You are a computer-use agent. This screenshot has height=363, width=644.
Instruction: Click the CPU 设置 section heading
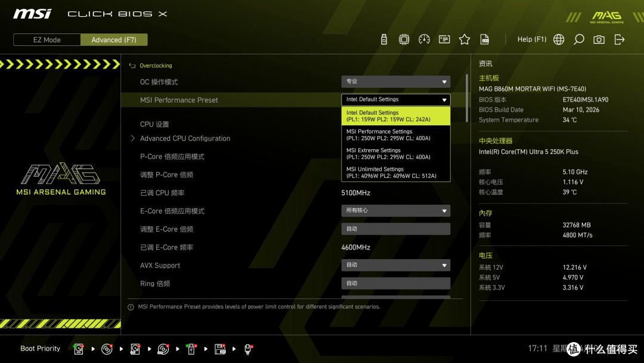[154, 124]
